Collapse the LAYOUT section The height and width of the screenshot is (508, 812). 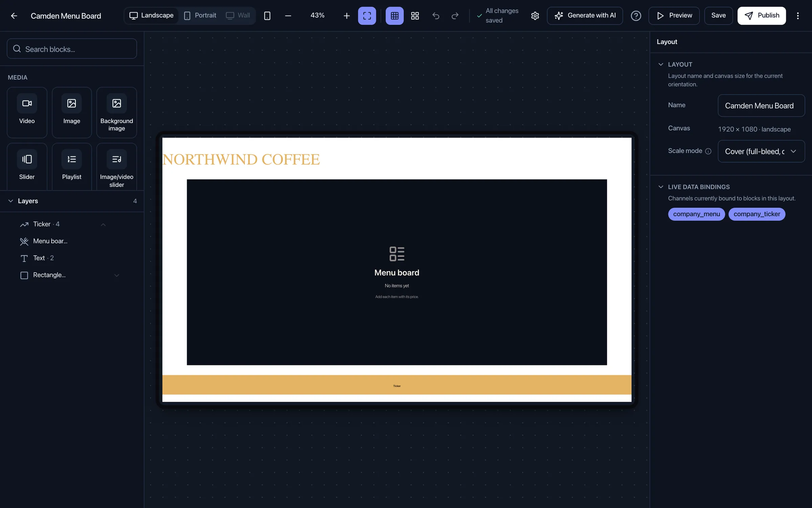(661, 64)
